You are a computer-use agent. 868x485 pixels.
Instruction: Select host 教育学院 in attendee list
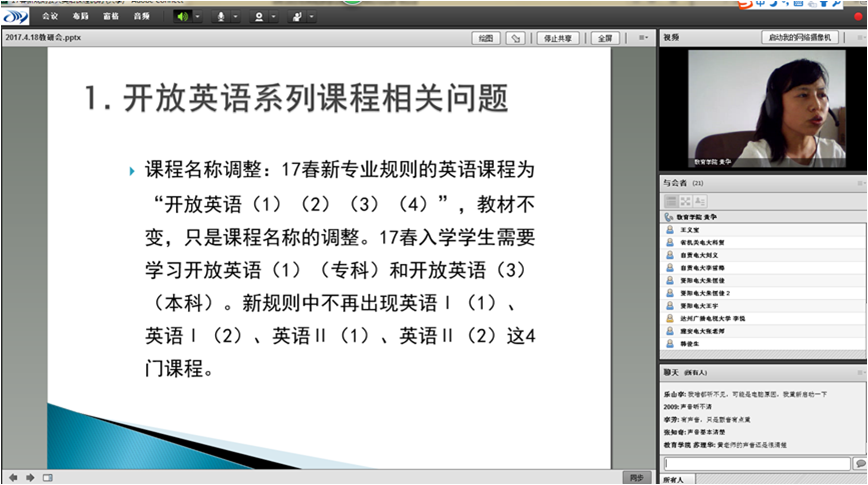coord(763,217)
